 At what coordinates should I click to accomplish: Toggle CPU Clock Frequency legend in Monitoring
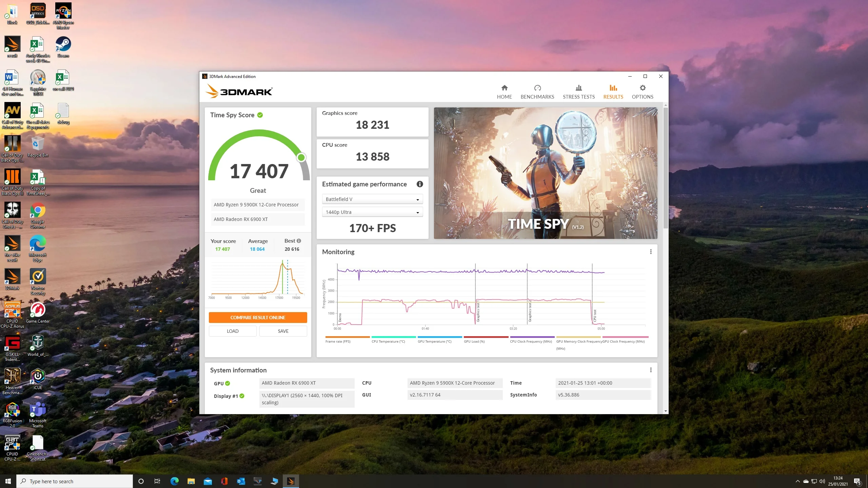point(532,340)
